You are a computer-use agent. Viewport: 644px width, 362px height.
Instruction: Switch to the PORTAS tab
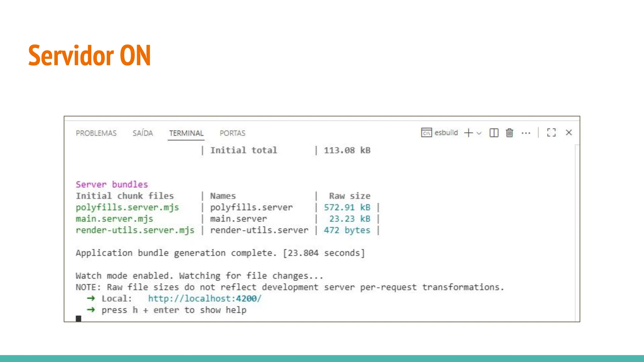pos(232,133)
